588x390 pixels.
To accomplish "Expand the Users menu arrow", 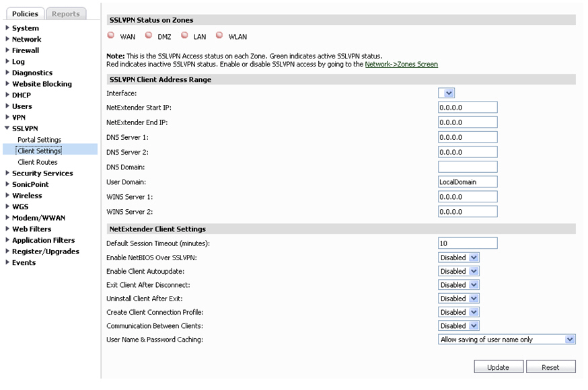I will point(7,106).
